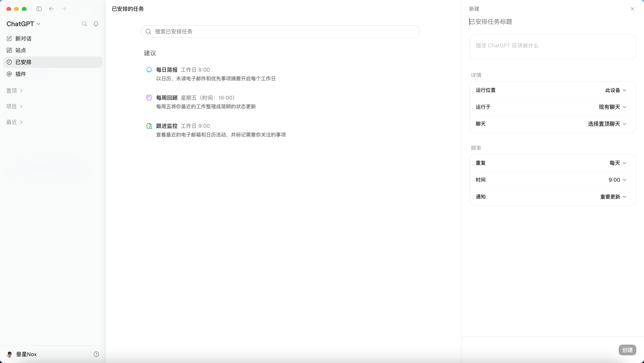The width and height of the screenshot is (644, 363).
Task: Click the 通知 label
Action: (481, 197)
